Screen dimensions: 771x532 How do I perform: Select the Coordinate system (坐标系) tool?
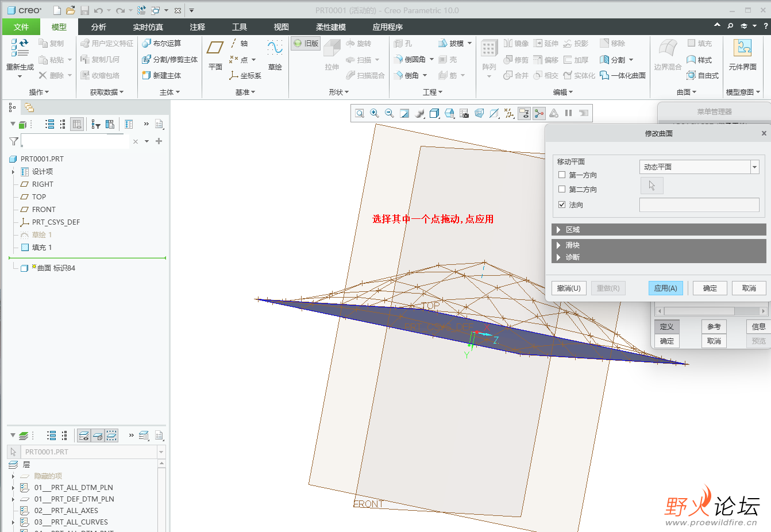(x=245, y=75)
